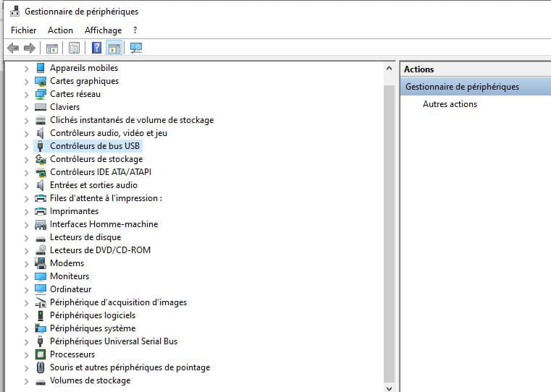Click the scan for hardware changes icon
This screenshot has width=551, height=392.
pos(136,48)
